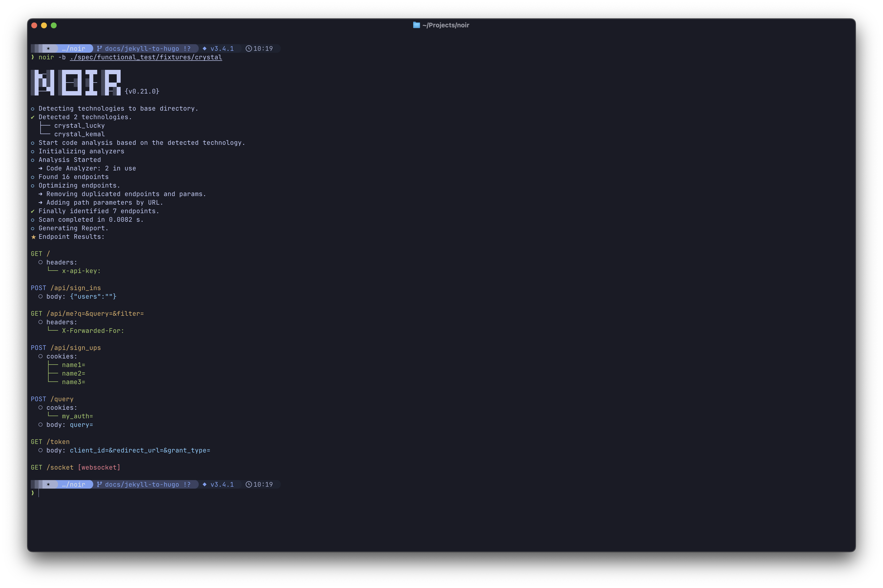
Task: Click the clock icon in the top prompt
Action: [249, 48]
